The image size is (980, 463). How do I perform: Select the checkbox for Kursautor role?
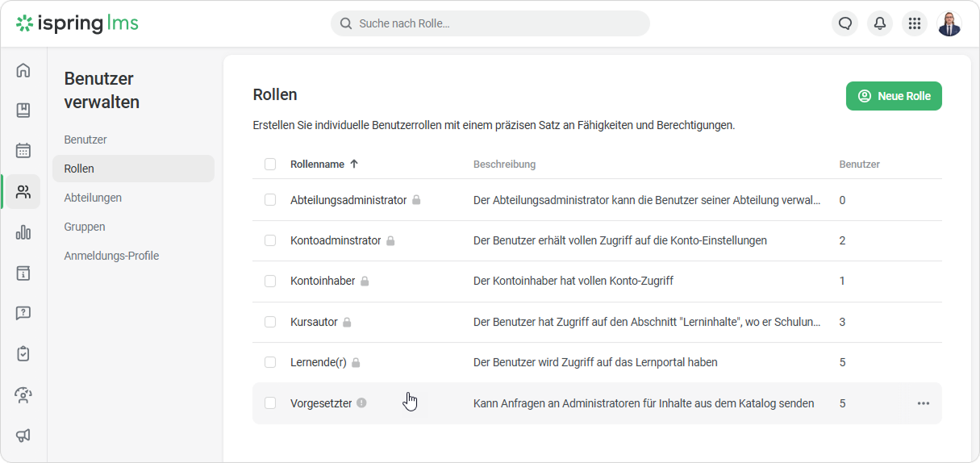click(270, 322)
